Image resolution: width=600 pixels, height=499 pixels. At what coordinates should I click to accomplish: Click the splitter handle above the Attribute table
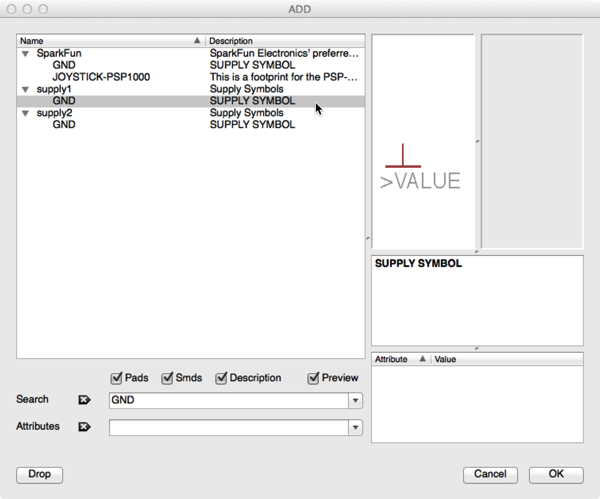pyautogui.click(x=477, y=349)
